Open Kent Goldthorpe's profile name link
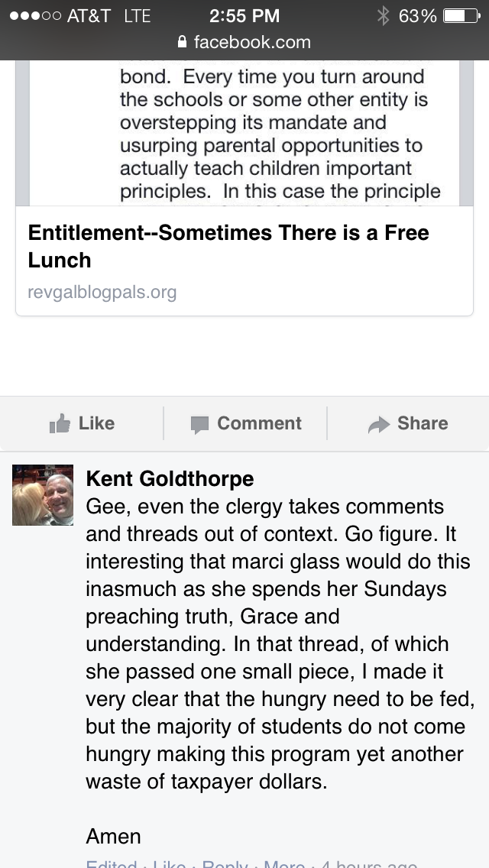 [x=170, y=479]
